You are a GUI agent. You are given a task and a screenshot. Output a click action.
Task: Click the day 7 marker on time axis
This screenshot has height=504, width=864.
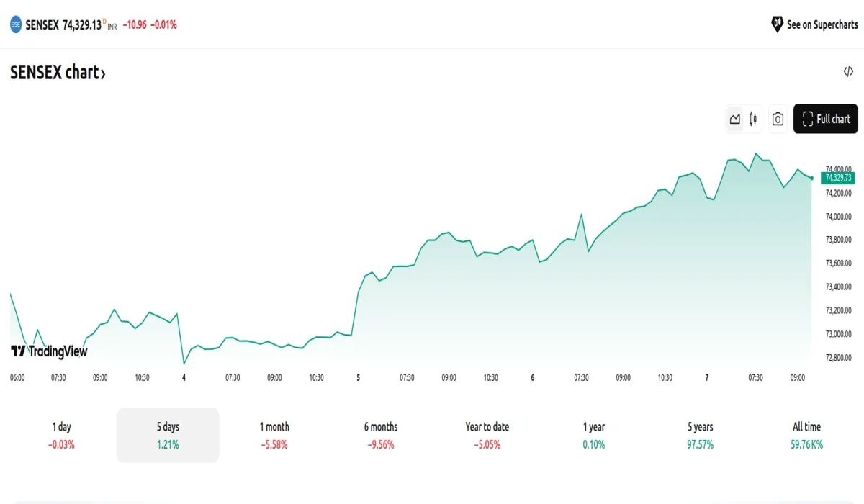pyautogui.click(x=707, y=377)
